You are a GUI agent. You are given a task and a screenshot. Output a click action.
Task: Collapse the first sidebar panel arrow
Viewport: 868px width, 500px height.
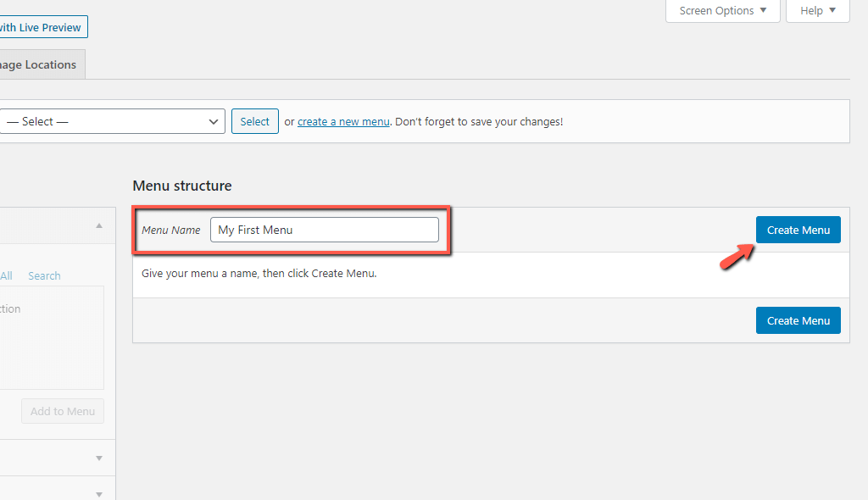pyautogui.click(x=99, y=226)
